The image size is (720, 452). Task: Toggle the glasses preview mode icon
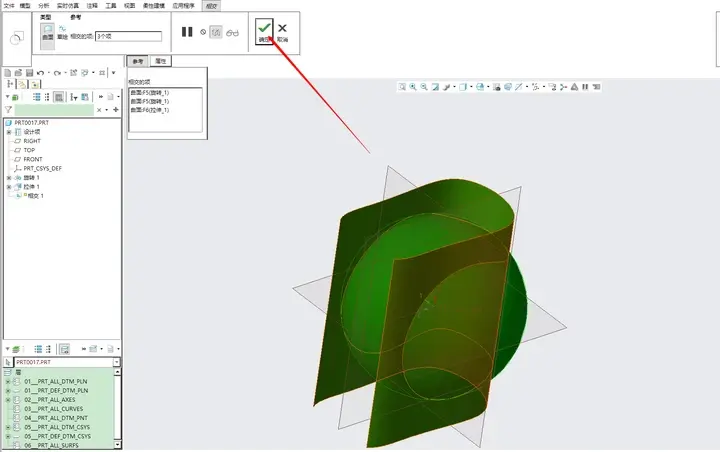(232, 33)
